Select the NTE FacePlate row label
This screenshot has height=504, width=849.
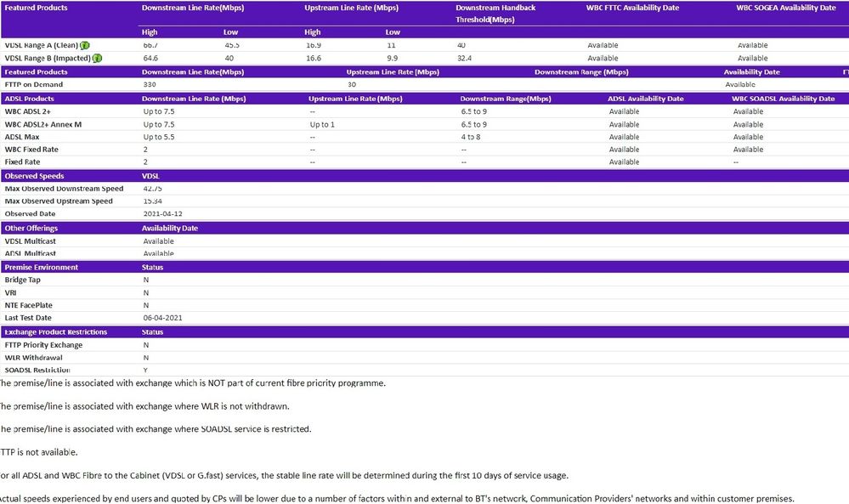(29, 305)
